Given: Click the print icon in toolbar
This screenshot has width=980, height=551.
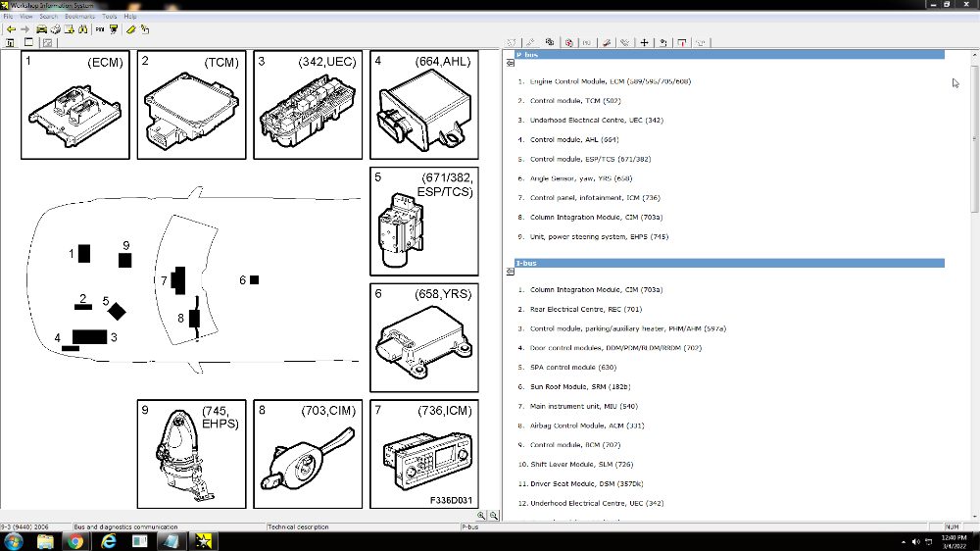Looking at the screenshot, I should click(56, 29).
